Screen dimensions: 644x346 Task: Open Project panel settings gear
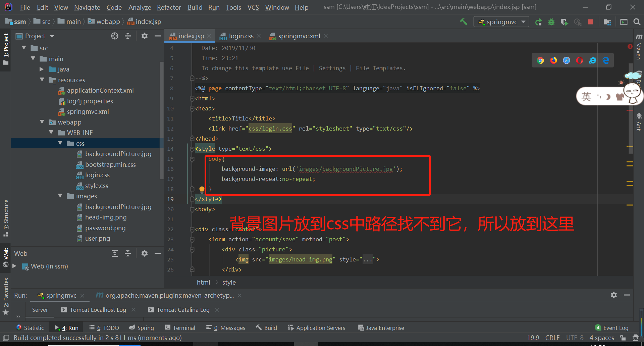144,36
